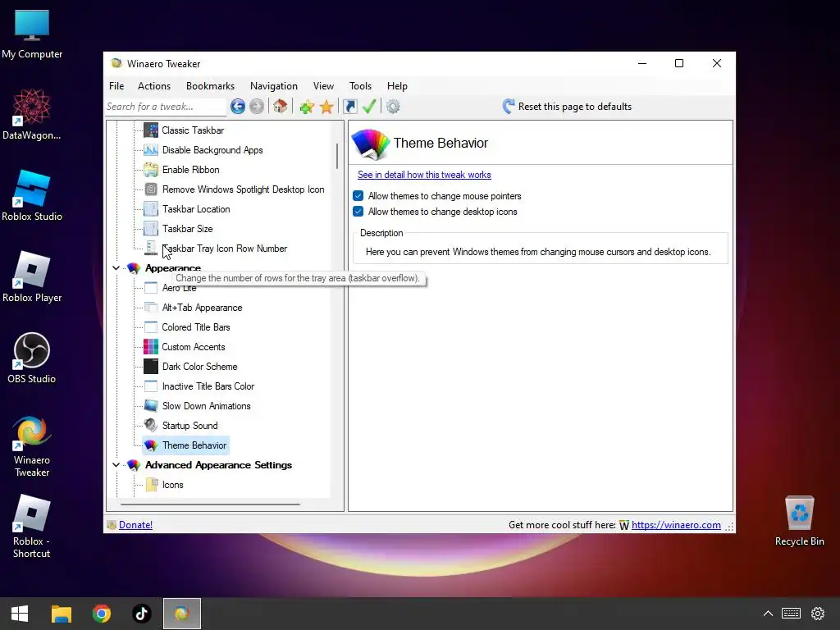This screenshot has height=630, width=840.
Task: Click the tree panel horizontal scrollbar
Action: point(210,504)
